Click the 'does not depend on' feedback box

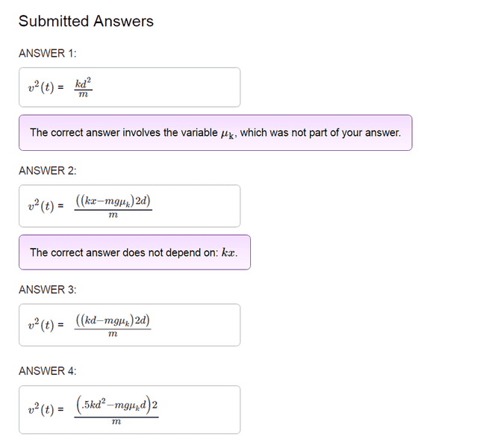pos(134,252)
